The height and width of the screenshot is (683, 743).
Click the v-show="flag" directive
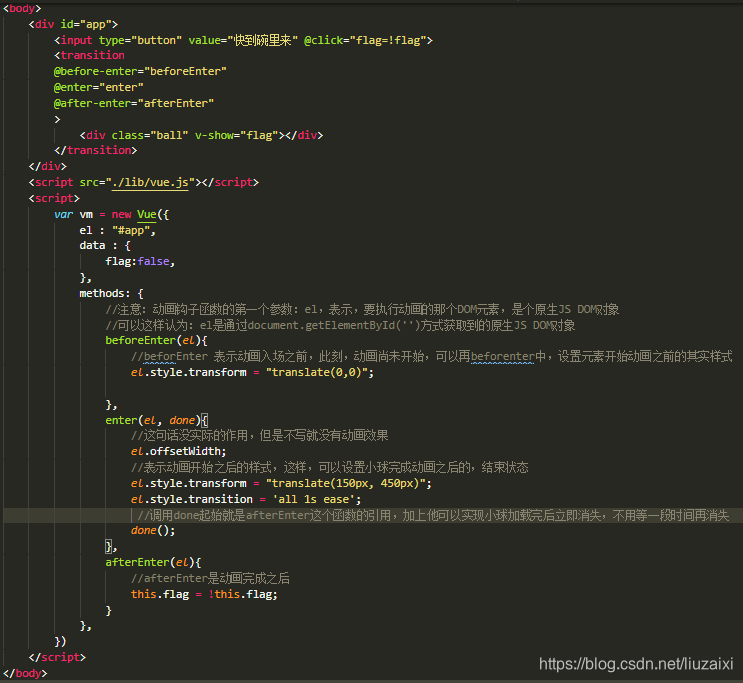(x=236, y=135)
